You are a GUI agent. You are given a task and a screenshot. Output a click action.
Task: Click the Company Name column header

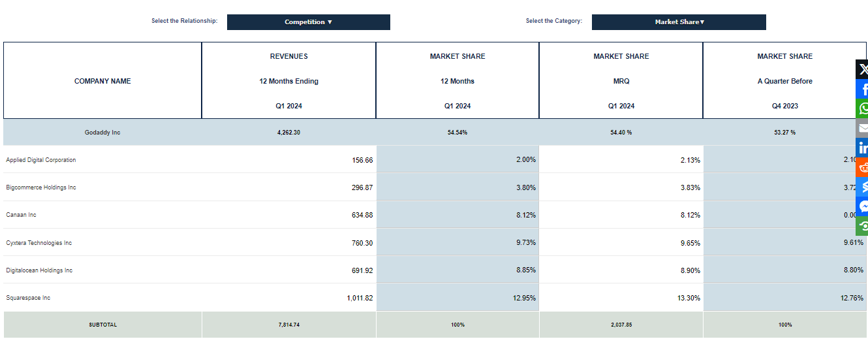pyautogui.click(x=102, y=81)
